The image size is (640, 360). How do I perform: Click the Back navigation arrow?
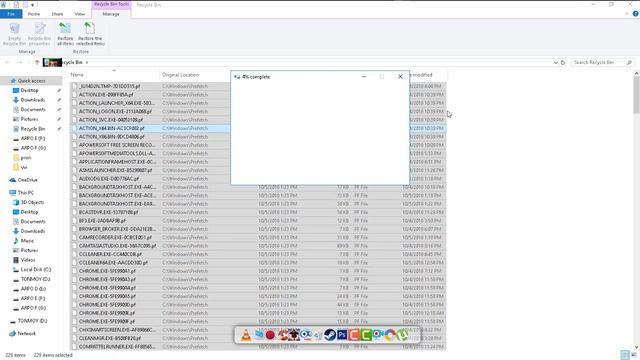[x=7, y=62]
